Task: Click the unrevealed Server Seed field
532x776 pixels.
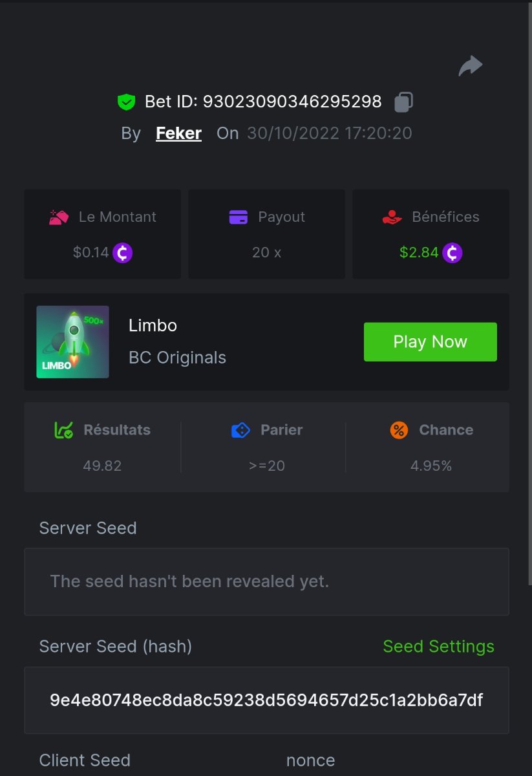Action: tap(266, 581)
